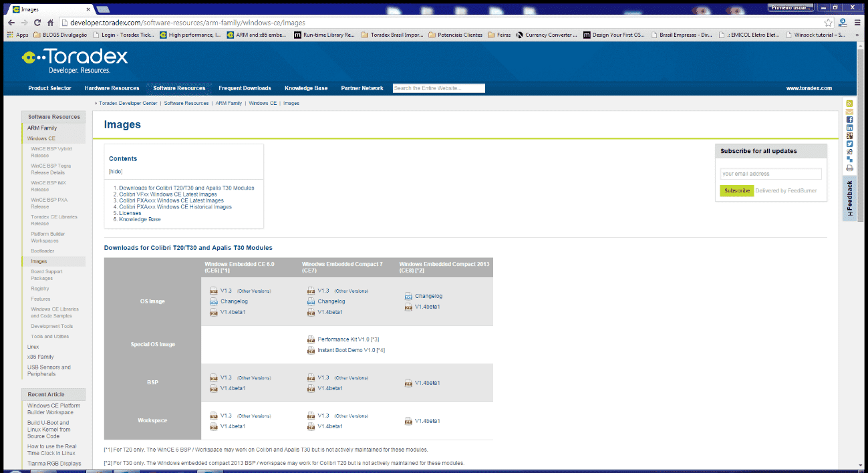
Task: Click the Subscribe button
Action: tap(737, 190)
